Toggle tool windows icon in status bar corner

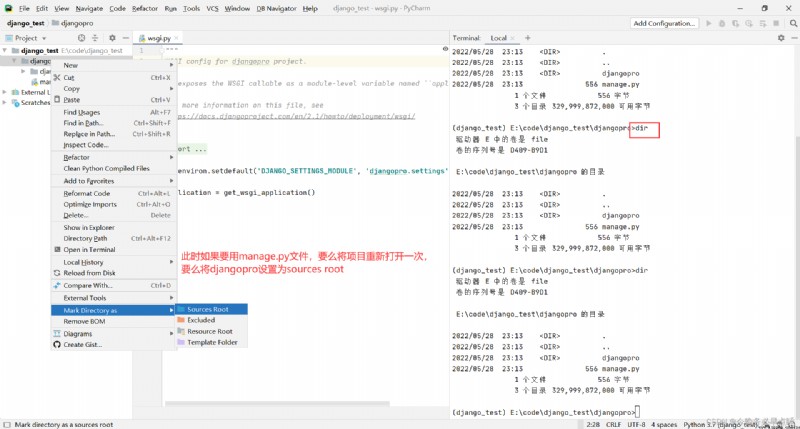(x=7, y=424)
